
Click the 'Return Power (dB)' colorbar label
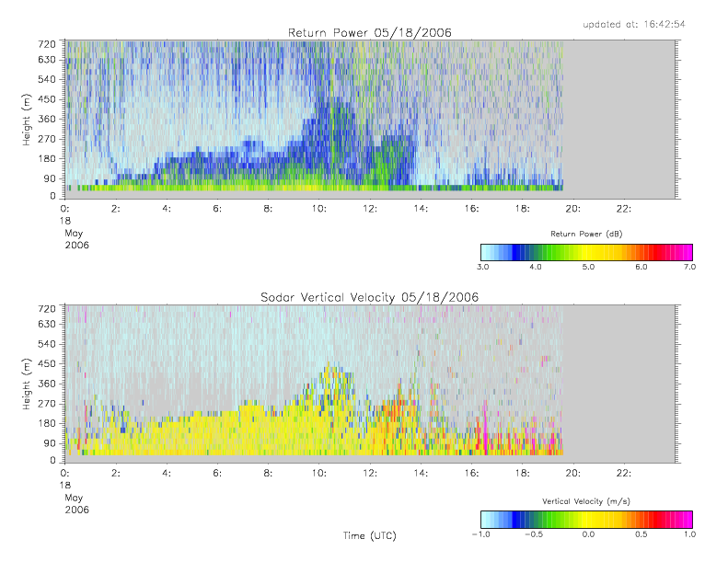pyautogui.click(x=586, y=234)
